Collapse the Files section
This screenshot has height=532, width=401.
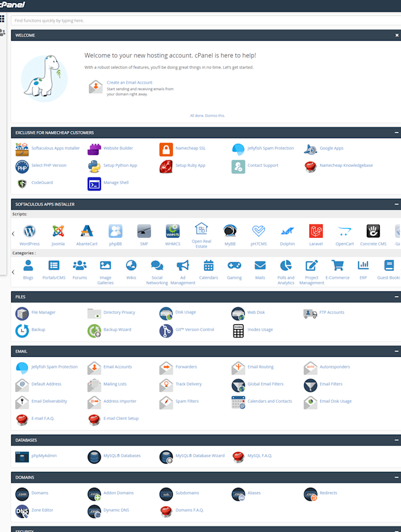[396, 297]
